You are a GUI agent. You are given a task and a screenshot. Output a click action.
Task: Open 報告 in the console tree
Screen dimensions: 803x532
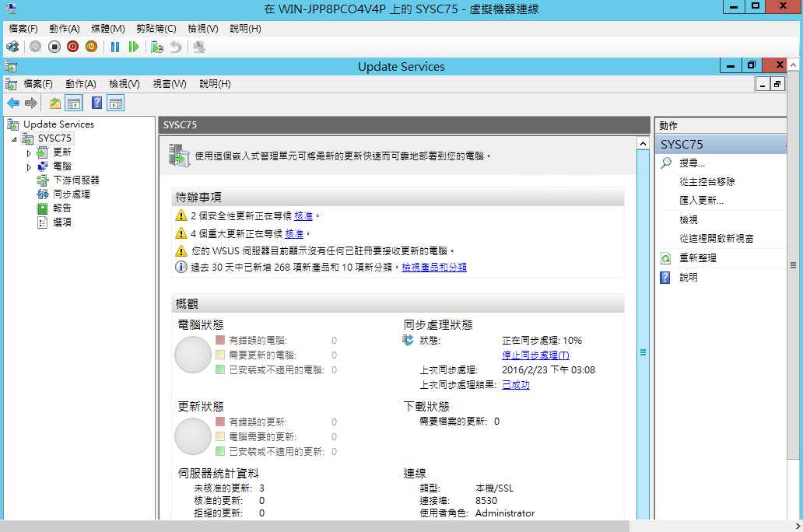pyautogui.click(x=62, y=208)
